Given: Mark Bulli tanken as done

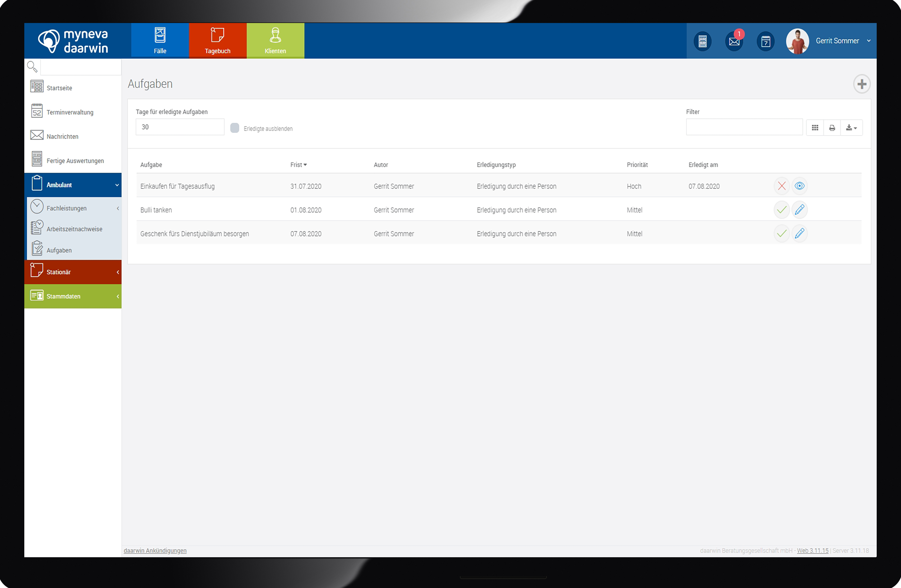Looking at the screenshot, I should point(781,210).
